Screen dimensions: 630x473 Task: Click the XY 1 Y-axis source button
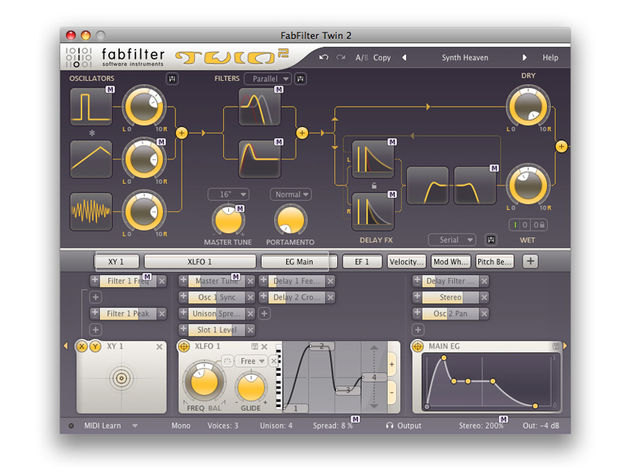(95, 346)
